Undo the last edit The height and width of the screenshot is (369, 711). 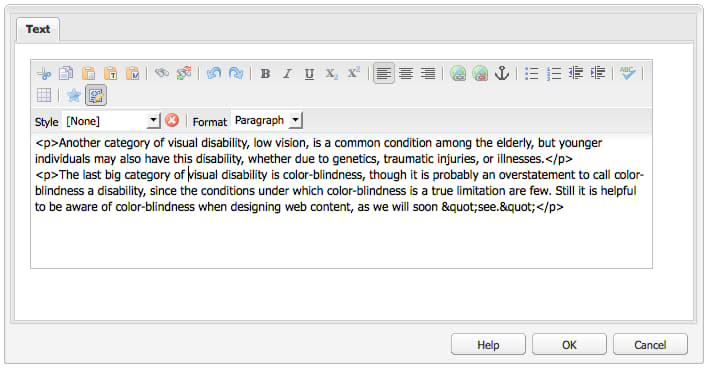(214, 73)
